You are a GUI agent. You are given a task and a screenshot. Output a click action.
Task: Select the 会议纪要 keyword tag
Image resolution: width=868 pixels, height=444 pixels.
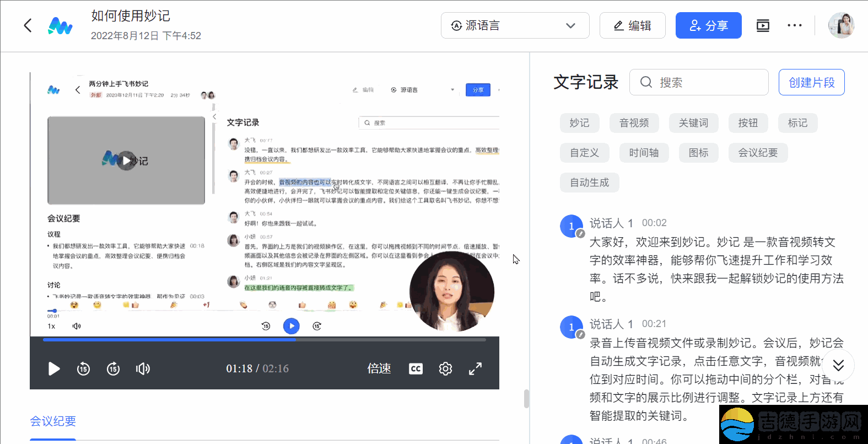pyautogui.click(x=758, y=153)
